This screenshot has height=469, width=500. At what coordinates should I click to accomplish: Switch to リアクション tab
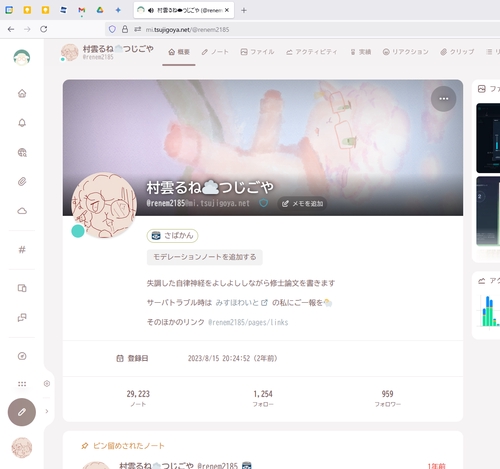click(x=406, y=52)
